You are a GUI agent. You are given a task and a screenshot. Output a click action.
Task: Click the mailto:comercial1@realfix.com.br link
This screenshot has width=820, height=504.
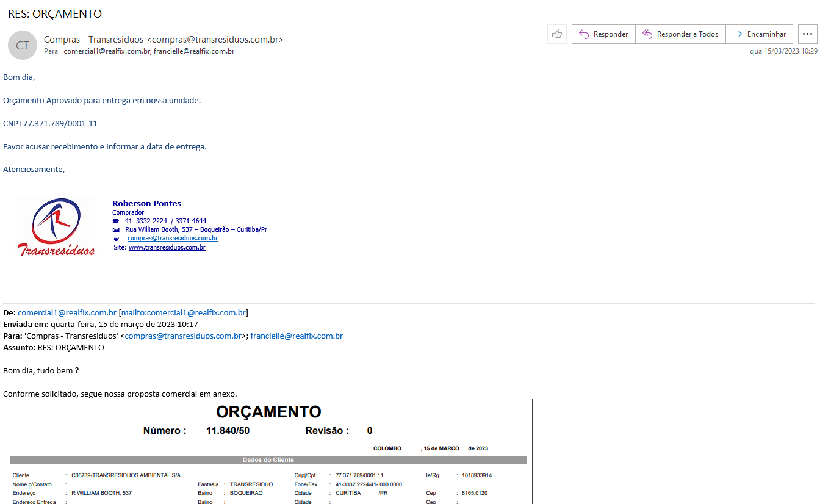(x=183, y=313)
